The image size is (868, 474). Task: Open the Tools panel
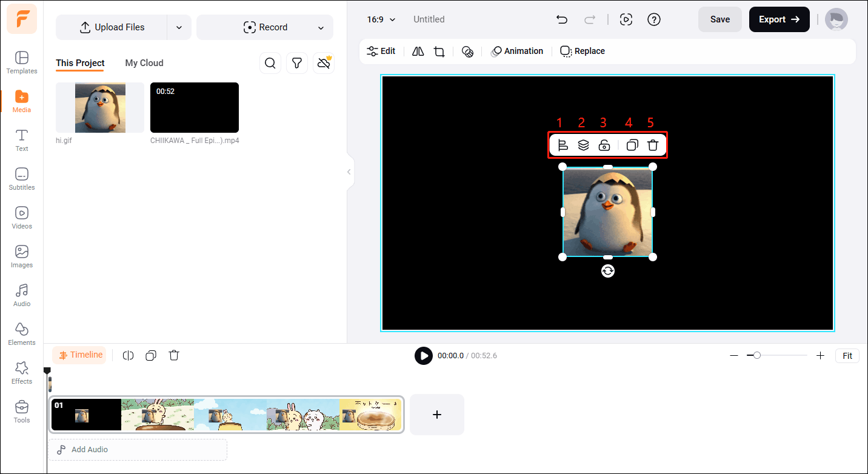pos(22,412)
